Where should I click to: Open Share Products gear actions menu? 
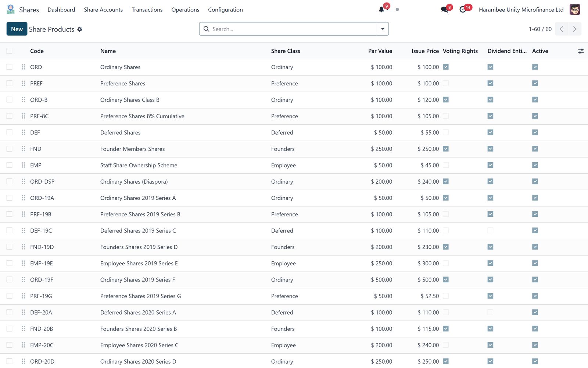[80, 29]
